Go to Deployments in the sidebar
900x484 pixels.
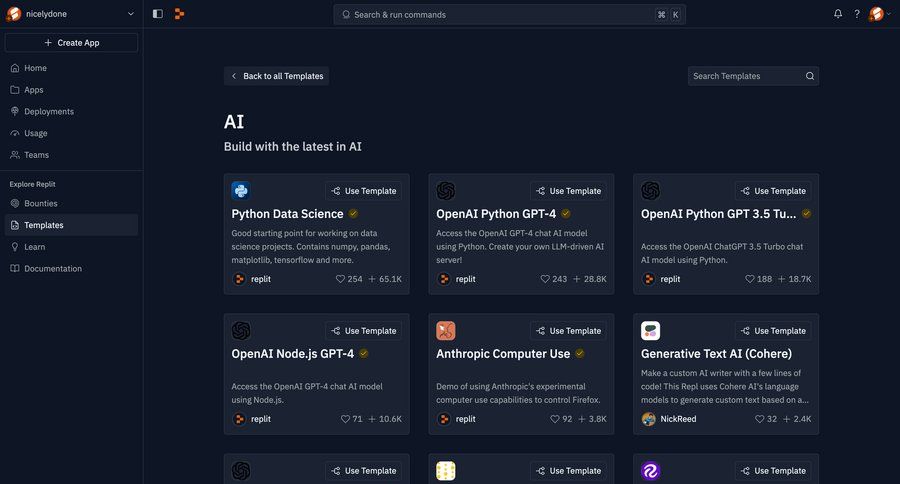(x=48, y=111)
